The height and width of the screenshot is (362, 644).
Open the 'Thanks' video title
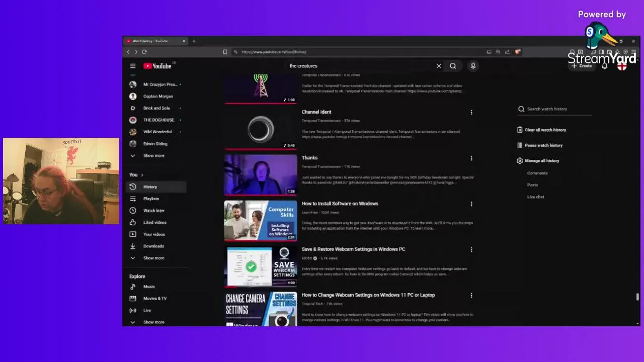coord(309,158)
